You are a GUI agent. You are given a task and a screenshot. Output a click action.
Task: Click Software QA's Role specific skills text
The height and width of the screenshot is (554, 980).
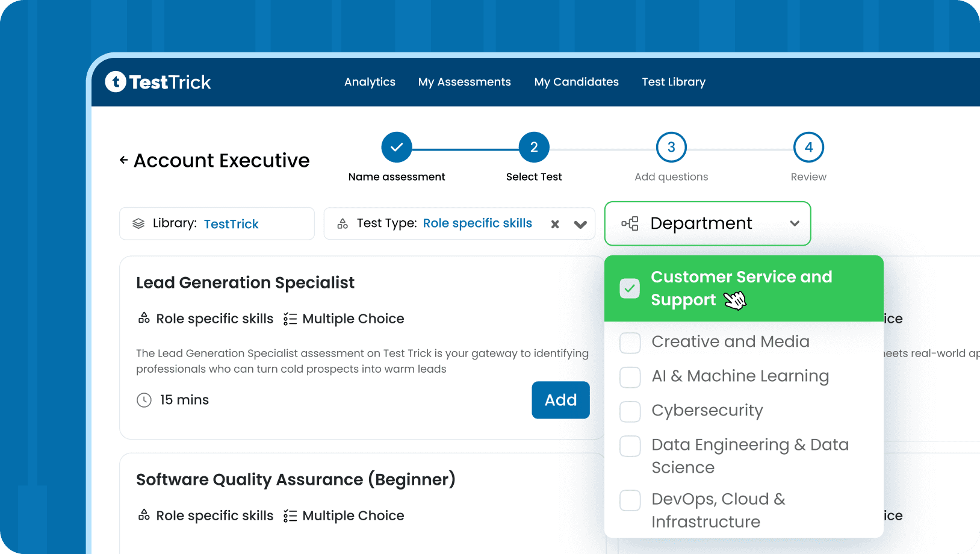tap(214, 515)
